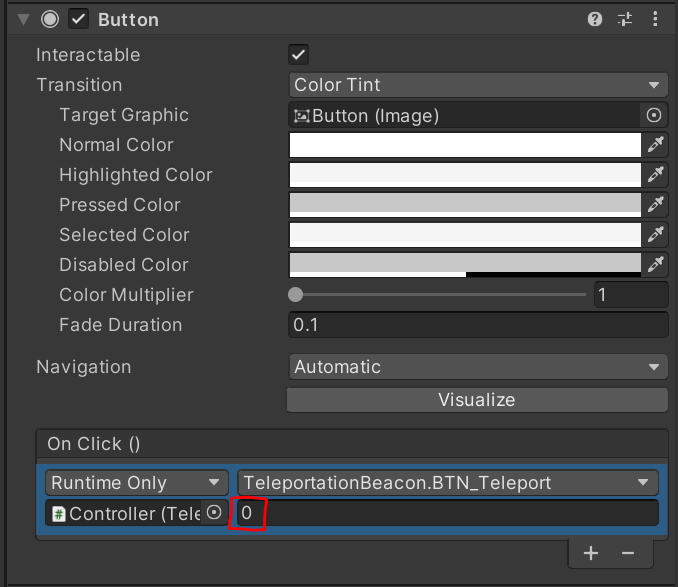Open the Button component context menu
The image size is (678, 587).
[x=654, y=19]
